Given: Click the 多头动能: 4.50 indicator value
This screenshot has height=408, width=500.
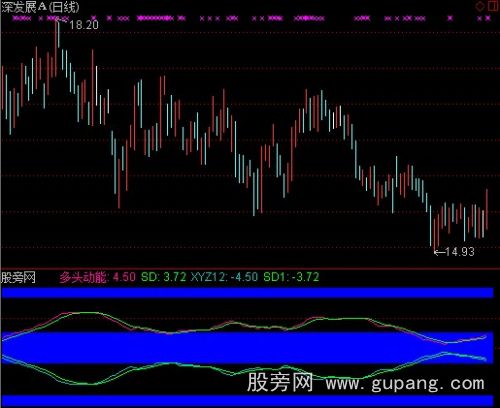Looking at the screenshot, I should point(98,277).
